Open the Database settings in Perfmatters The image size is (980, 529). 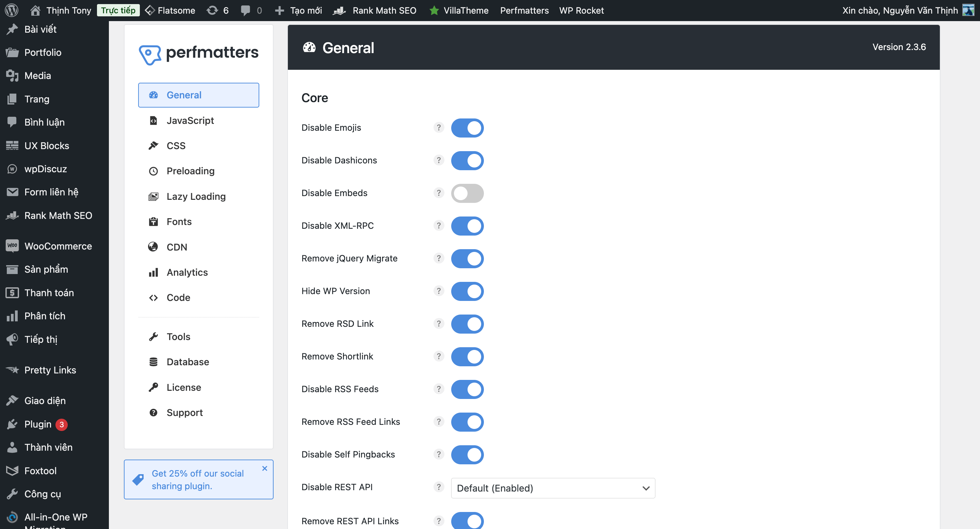187,362
